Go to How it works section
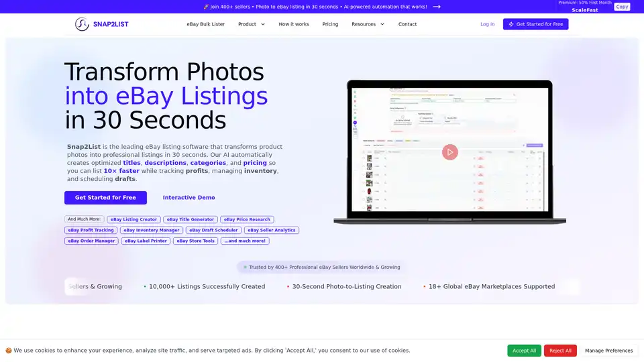This screenshot has width=644, height=362. 294,24
